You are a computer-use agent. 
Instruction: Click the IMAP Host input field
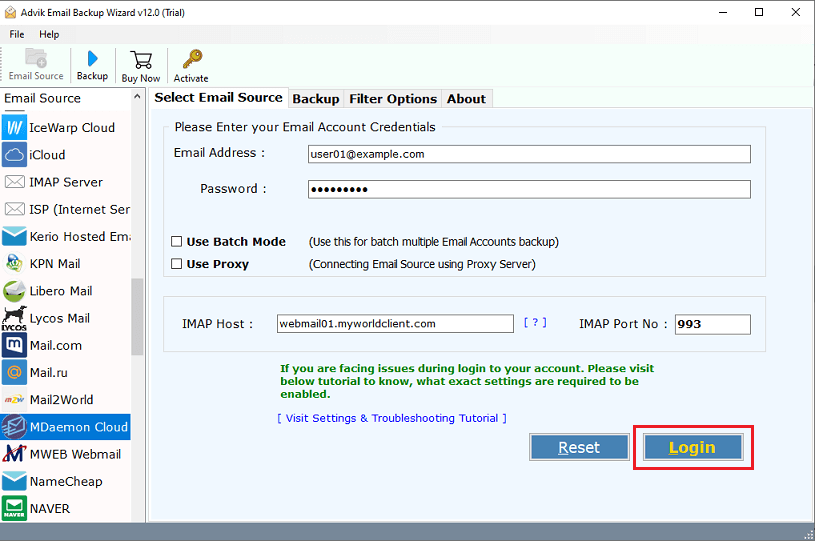tap(395, 324)
